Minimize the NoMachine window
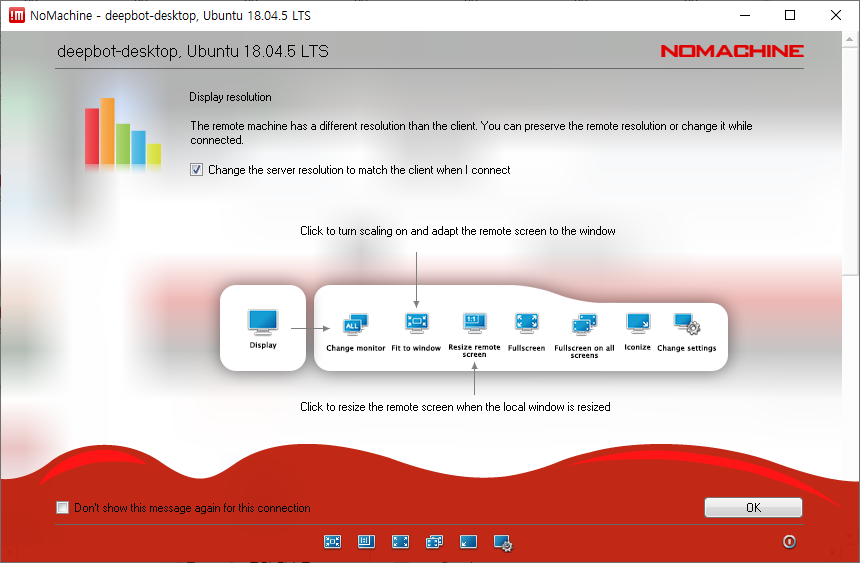Screen dimensions: 860x563 745,15
